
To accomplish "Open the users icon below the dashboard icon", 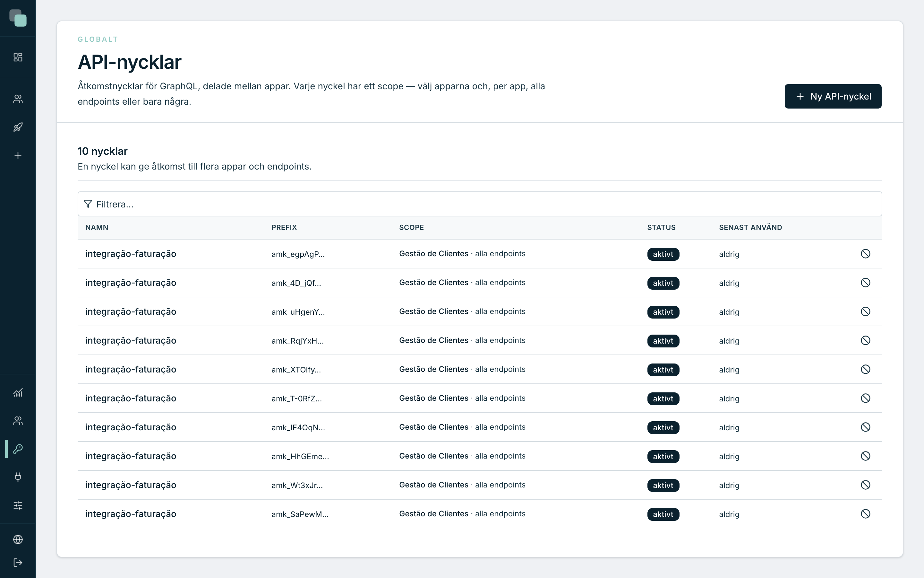I will coord(18,99).
